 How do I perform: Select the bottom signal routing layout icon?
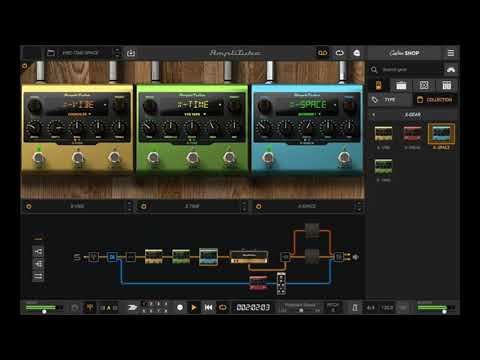[38, 276]
